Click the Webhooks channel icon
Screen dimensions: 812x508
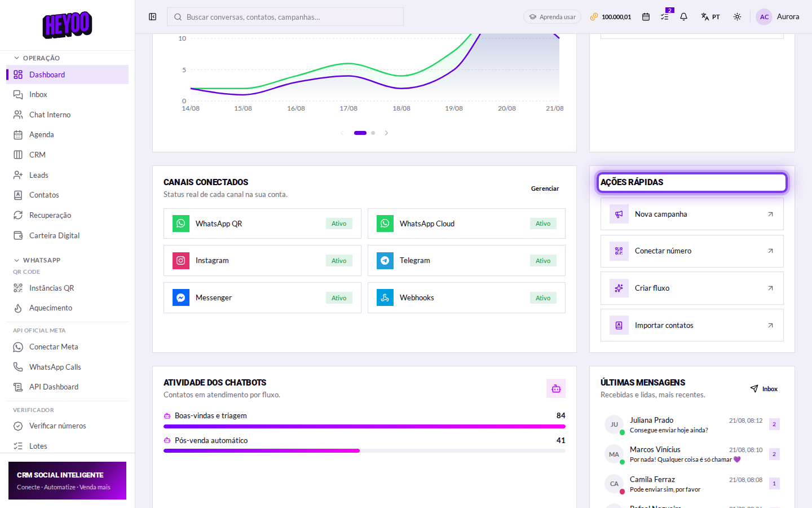385,297
